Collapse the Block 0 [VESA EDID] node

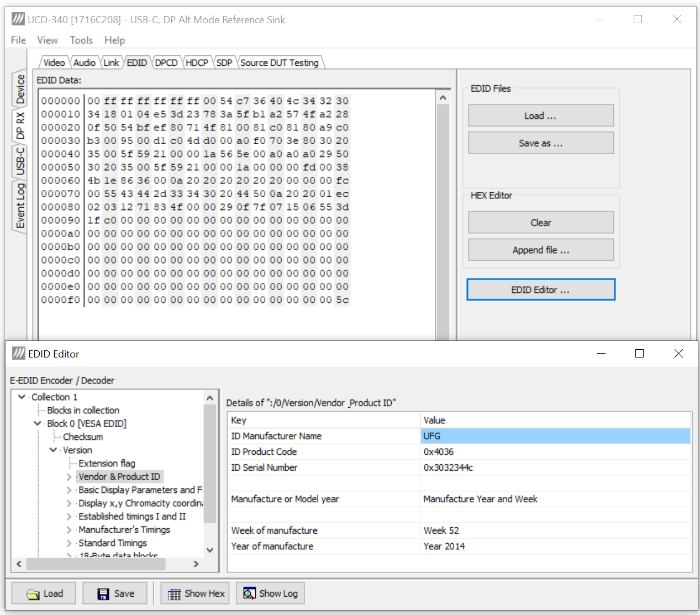(x=38, y=423)
